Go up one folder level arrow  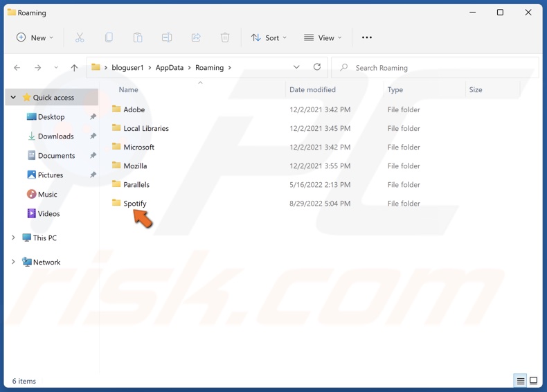(74, 68)
